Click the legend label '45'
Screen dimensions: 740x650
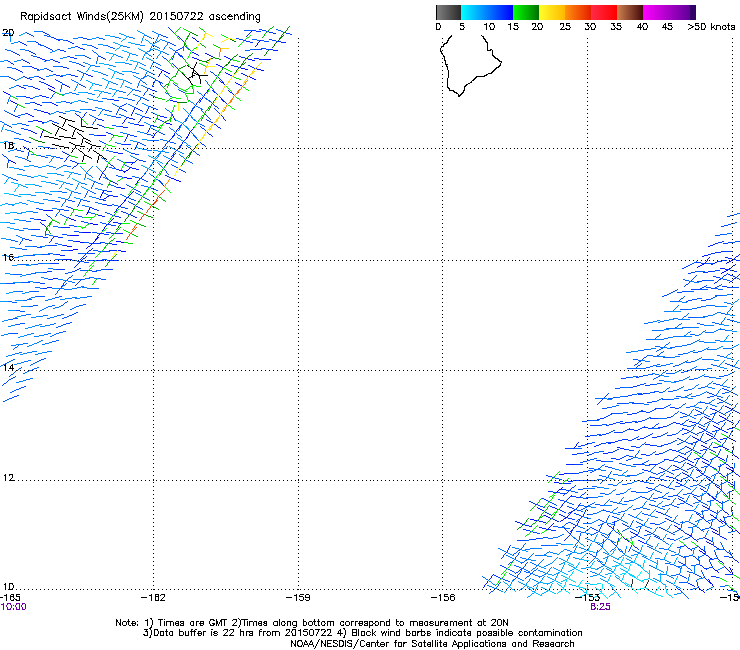667,27
